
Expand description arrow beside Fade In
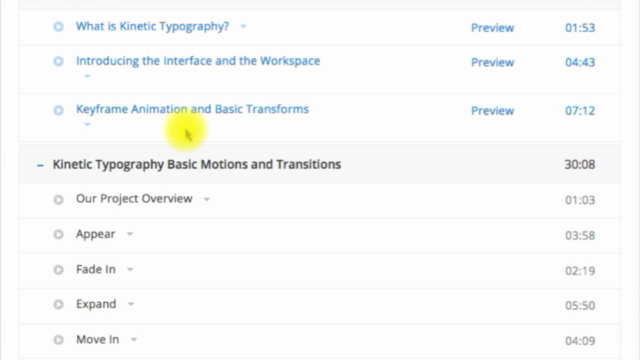click(x=130, y=270)
